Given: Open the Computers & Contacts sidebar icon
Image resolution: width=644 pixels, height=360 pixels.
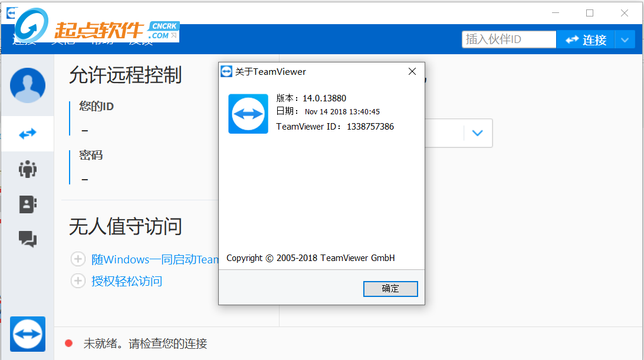Looking at the screenshot, I should pyautogui.click(x=28, y=204).
